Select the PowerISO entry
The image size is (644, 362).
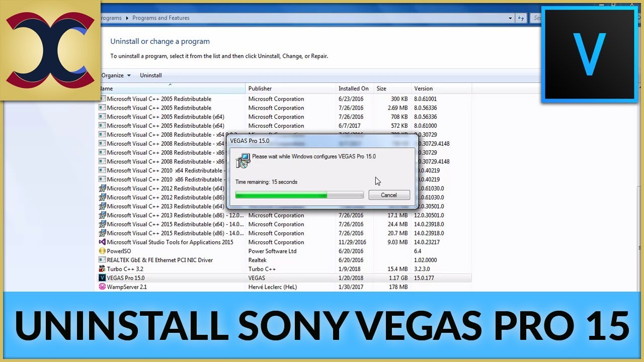[x=285, y=251]
